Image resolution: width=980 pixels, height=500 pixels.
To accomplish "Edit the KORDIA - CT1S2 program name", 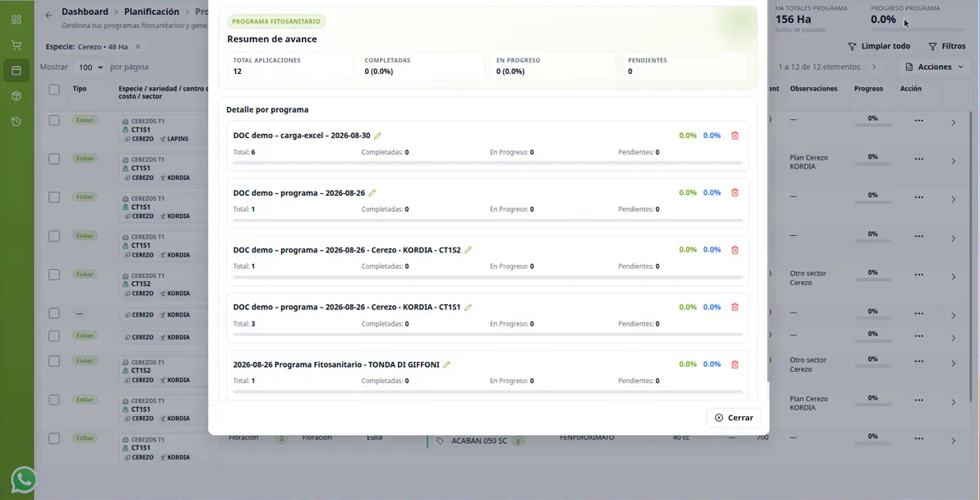I will [x=468, y=250].
